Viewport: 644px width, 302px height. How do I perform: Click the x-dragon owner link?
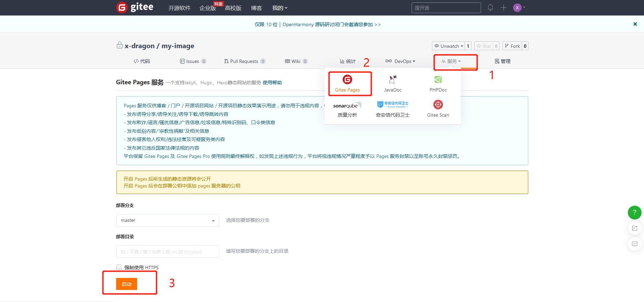click(140, 46)
